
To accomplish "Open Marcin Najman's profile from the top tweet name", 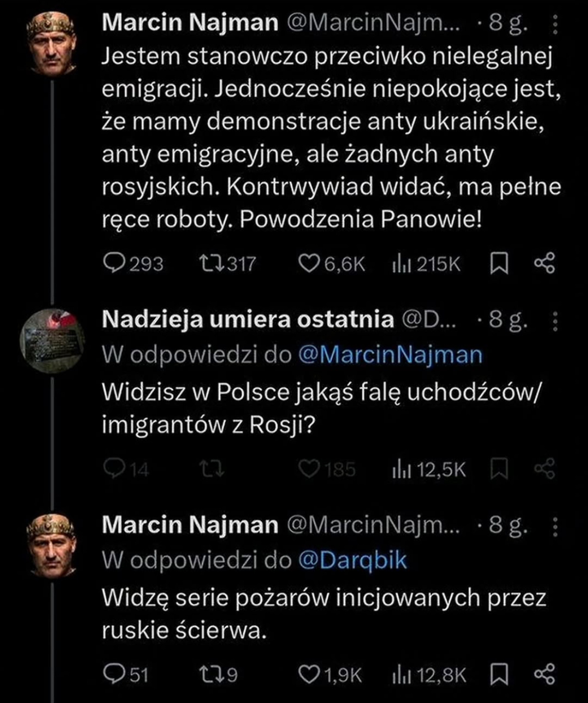I will (x=190, y=22).
